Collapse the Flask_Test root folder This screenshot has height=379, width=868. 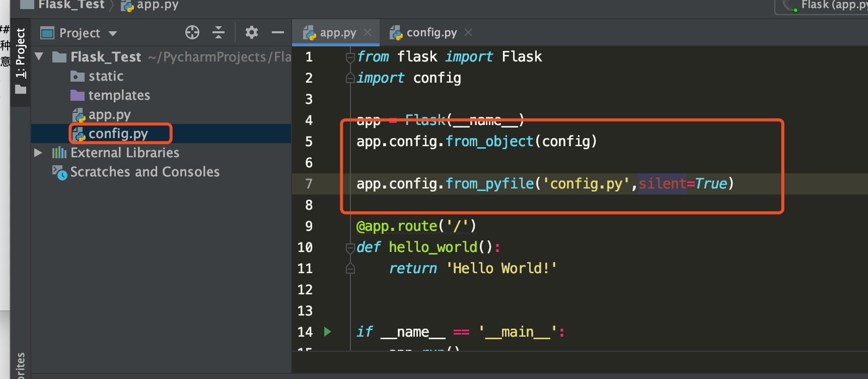pos(39,56)
